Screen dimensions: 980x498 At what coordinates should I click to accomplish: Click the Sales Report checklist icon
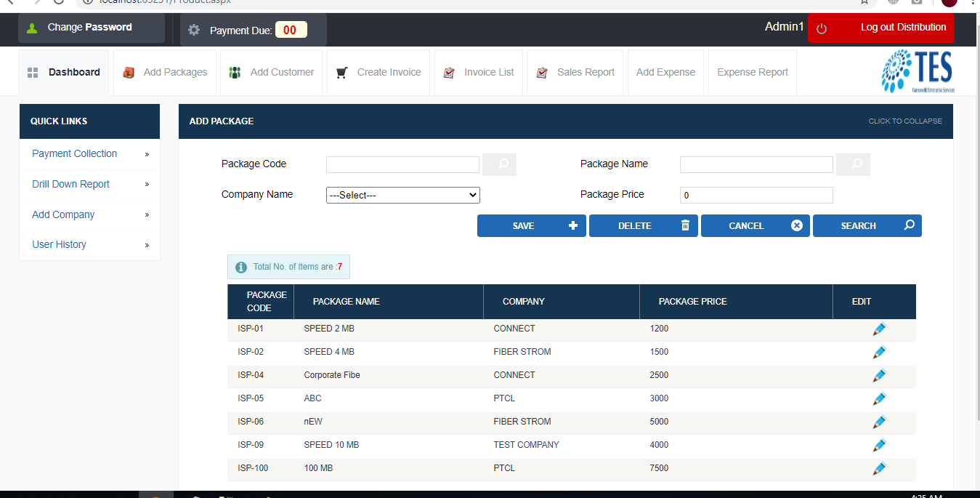542,73
